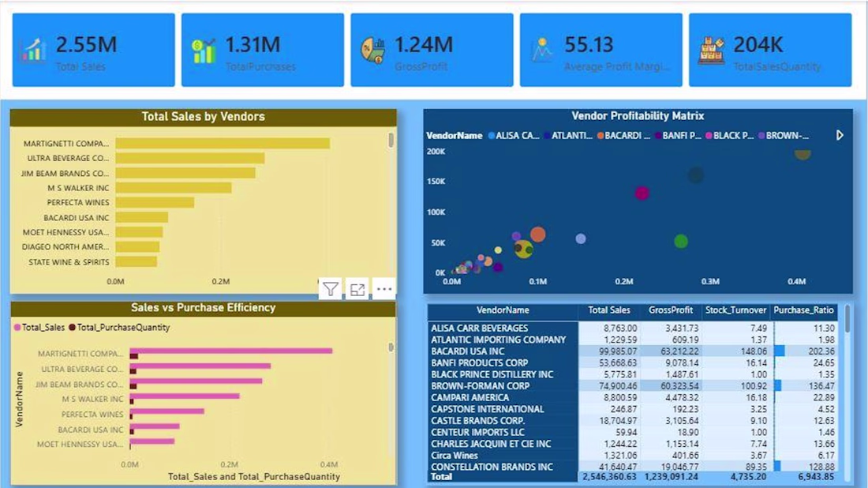The height and width of the screenshot is (488, 868).
Task: Select the JIM BEAM BRANDS bar in Total Sales chart
Action: pos(185,173)
